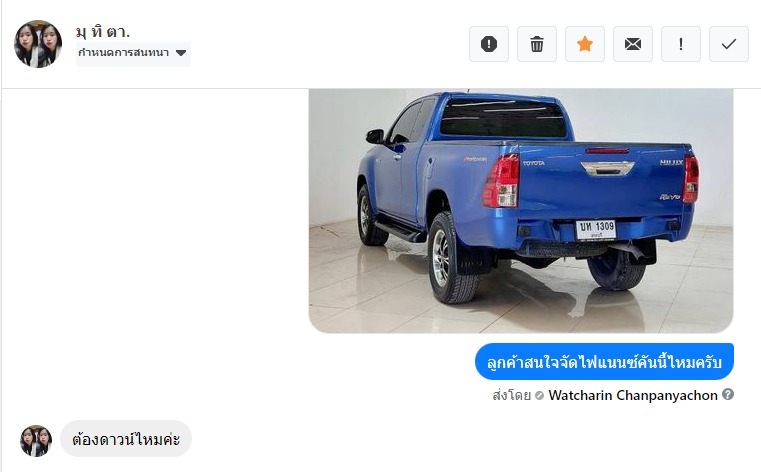
Task: Click the contact name มุ ทิ ตา.
Action: tap(103, 32)
